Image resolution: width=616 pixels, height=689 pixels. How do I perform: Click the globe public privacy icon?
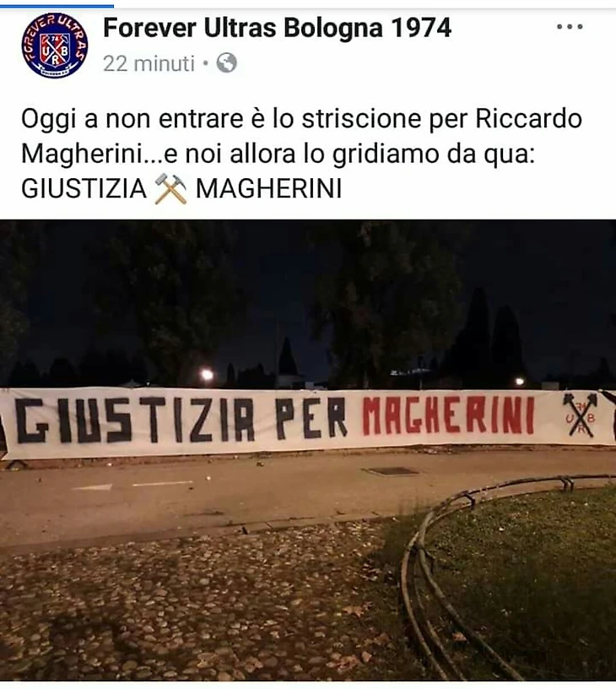point(226,63)
